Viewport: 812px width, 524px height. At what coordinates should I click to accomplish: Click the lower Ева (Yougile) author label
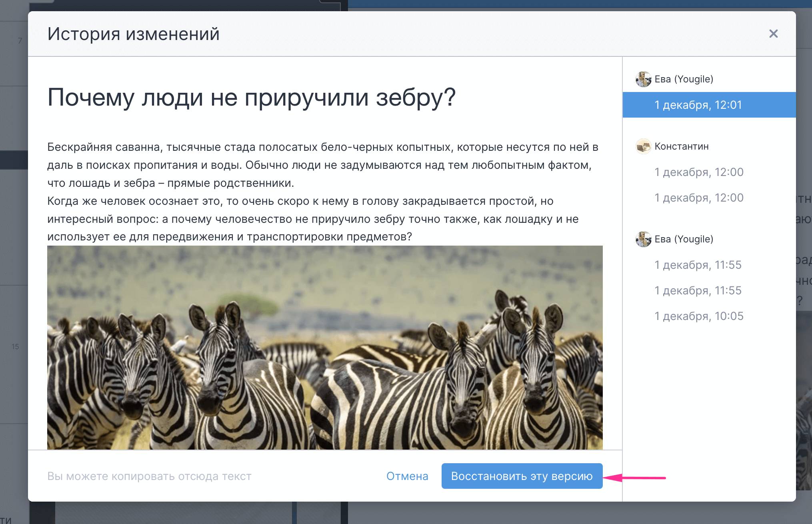(x=684, y=239)
